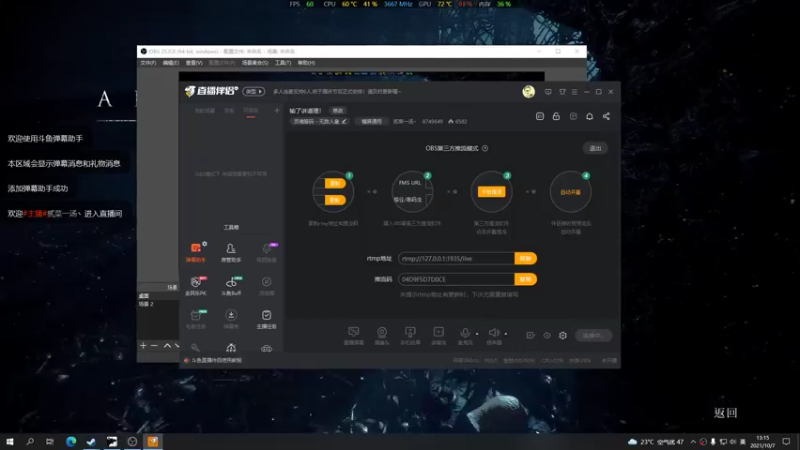The image size is (800, 450).
Task: Open Windows Start menu
Action: [x=10, y=441]
